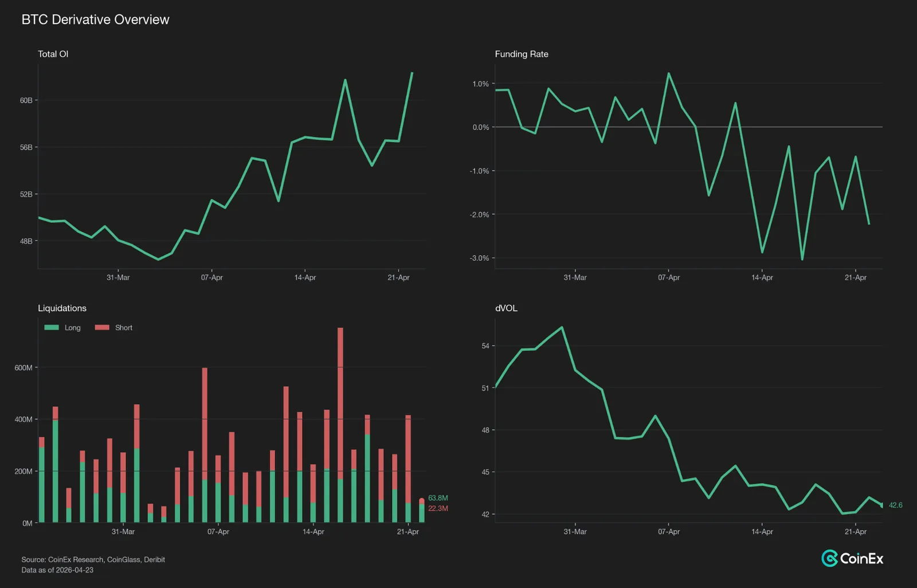Click the 52B label on Total OI axis
917x588 pixels.
(26, 194)
